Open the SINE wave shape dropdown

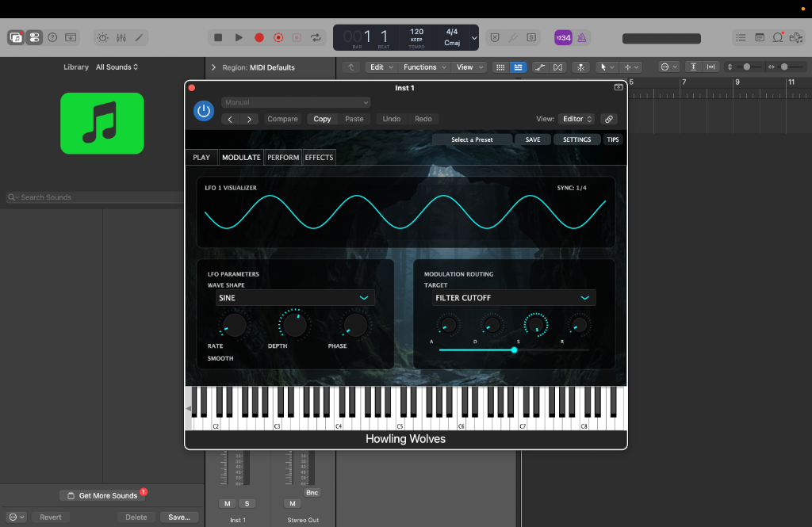[295, 297]
